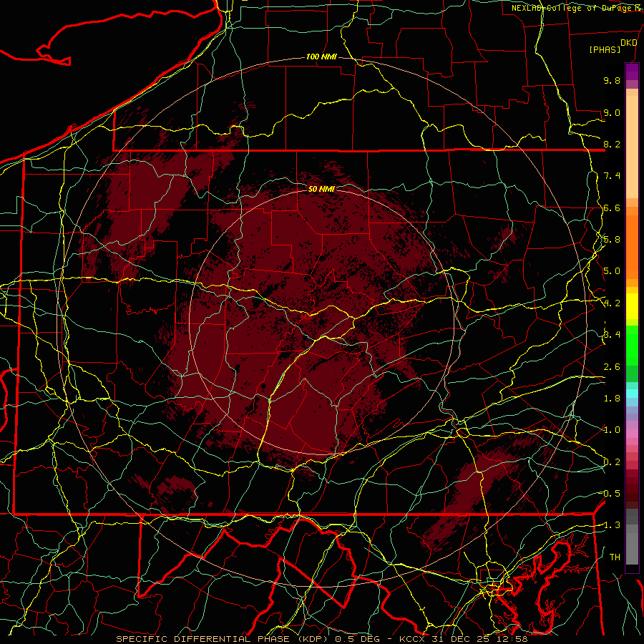
Task: Click the 100 NMI range ring label
Action: pyautogui.click(x=321, y=57)
